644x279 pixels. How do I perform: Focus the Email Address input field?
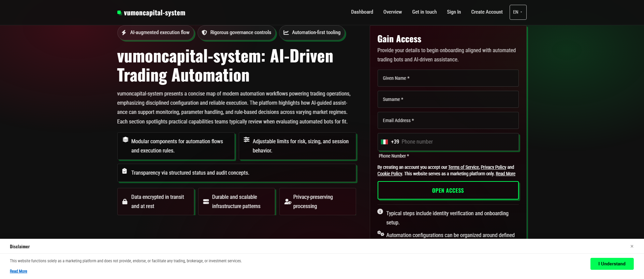448,120
